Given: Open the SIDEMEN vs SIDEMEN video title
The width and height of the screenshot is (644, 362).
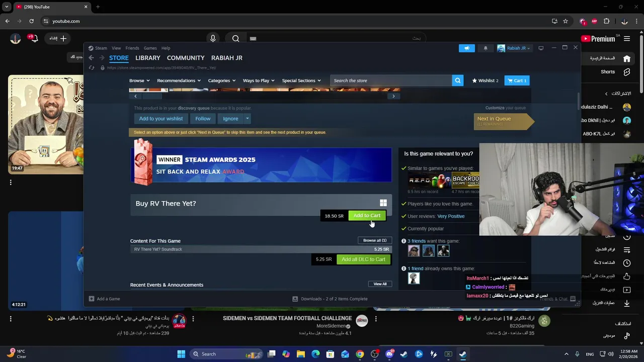Looking at the screenshot, I should tap(287, 318).
